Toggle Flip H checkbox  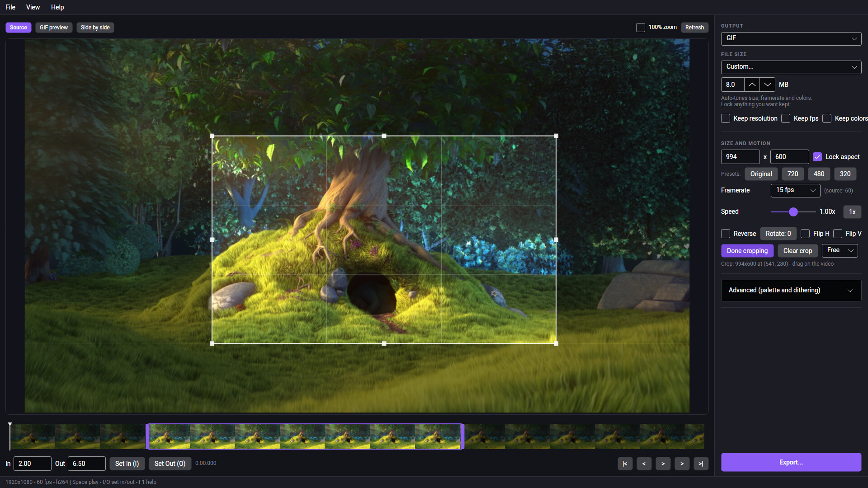[805, 234]
